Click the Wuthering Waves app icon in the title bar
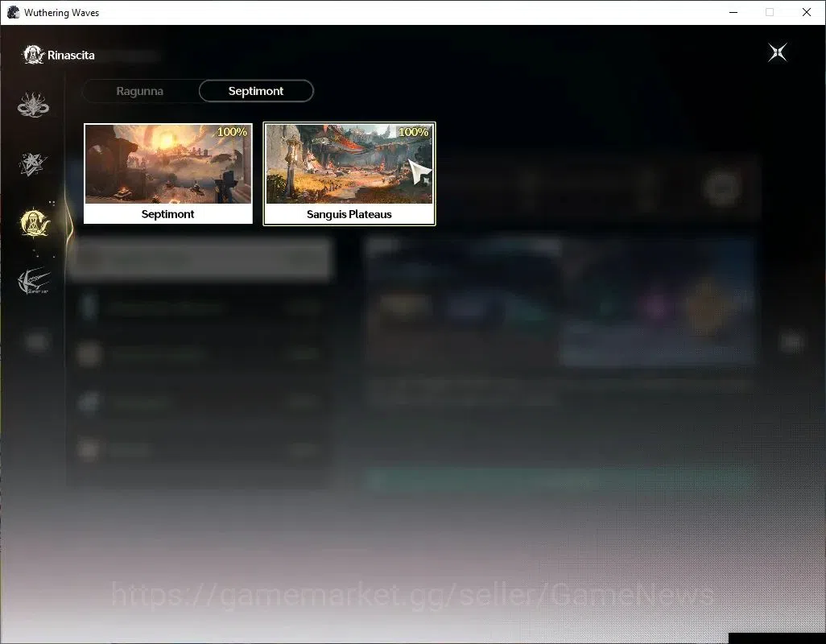The width and height of the screenshot is (826, 644). tap(13, 12)
